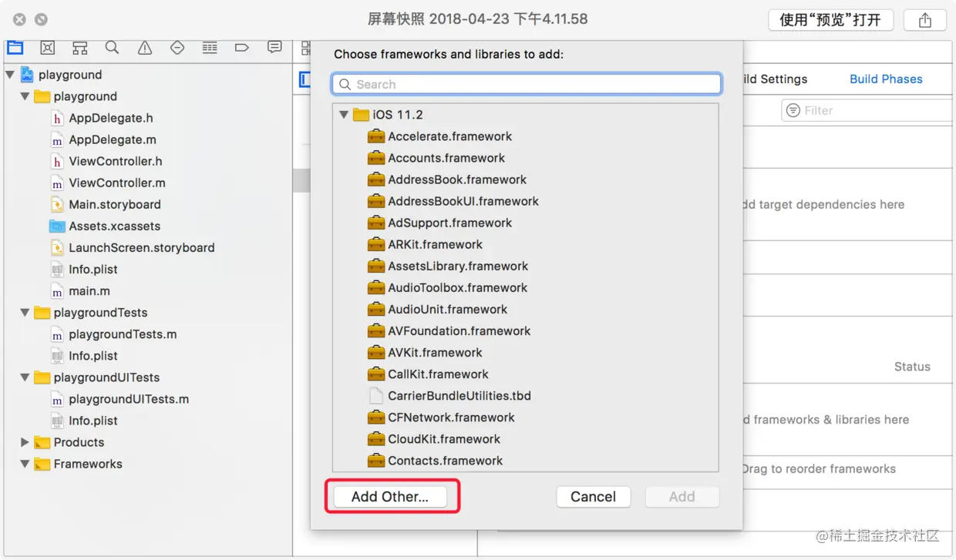
Task: Select Accounts.framework in the list
Action: pos(446,158)
